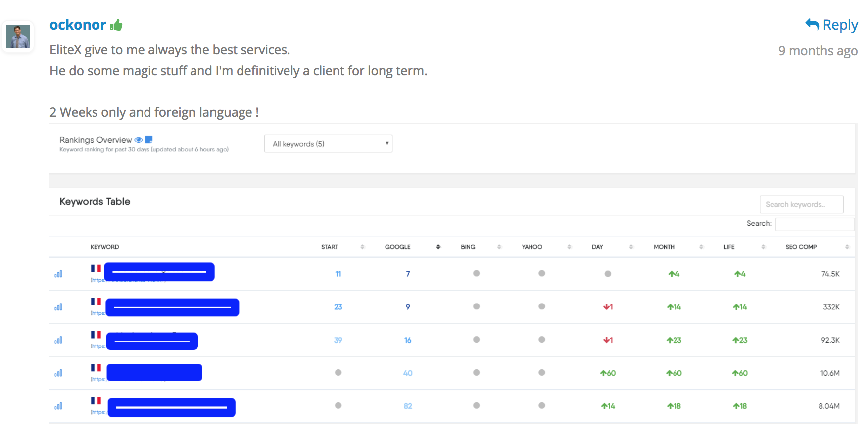Click the blue note icon next to Rankings Overview
868x434 pixels.
pos(148,140)
